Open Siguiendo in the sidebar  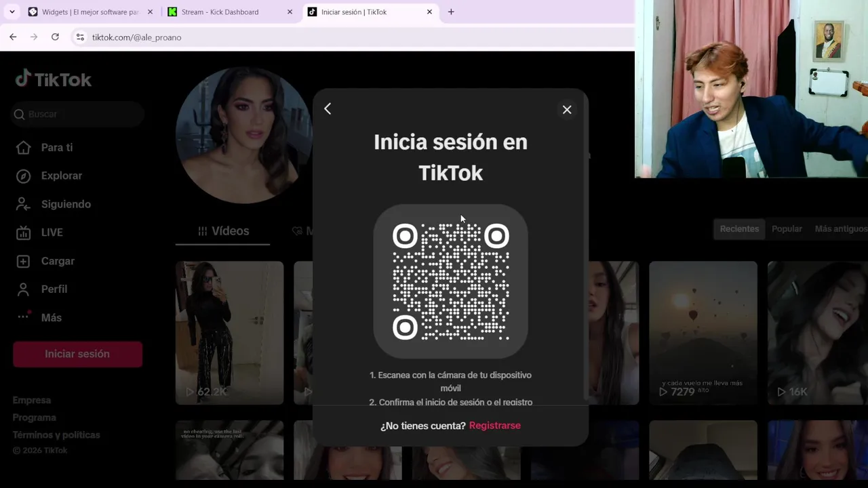click(x=66, y=204)
